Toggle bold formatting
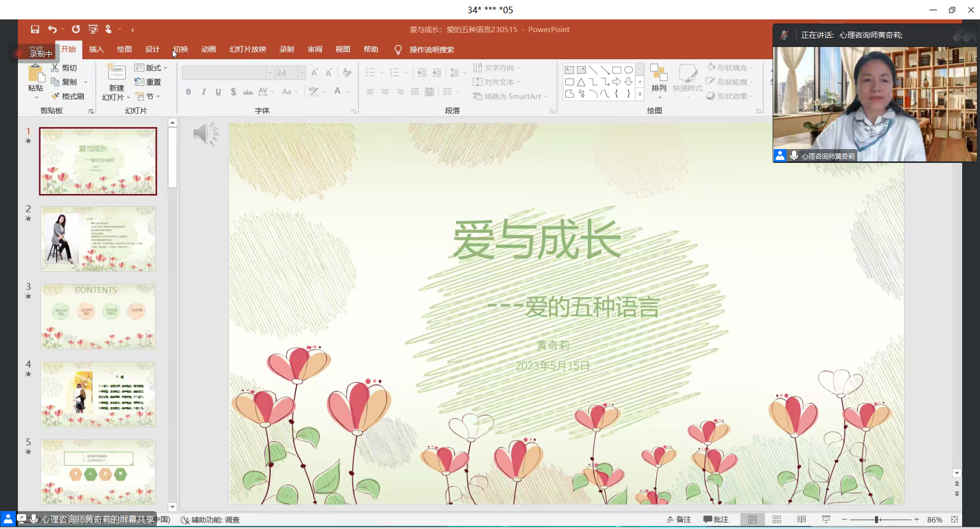The height and width of the screenshot is (529, 980). point(188,92)
